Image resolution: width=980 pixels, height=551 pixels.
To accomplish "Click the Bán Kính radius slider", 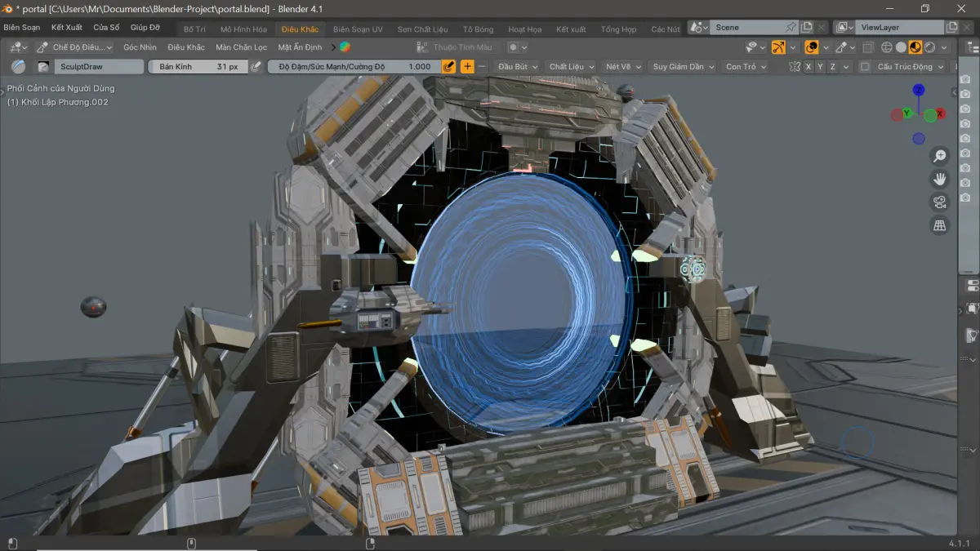I will coord(198,67).
